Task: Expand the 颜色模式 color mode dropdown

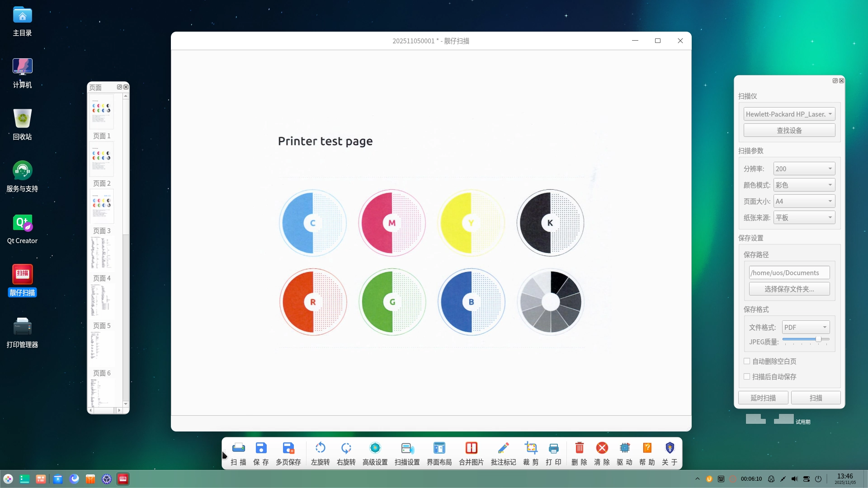Action: click(x=804, y=185)
